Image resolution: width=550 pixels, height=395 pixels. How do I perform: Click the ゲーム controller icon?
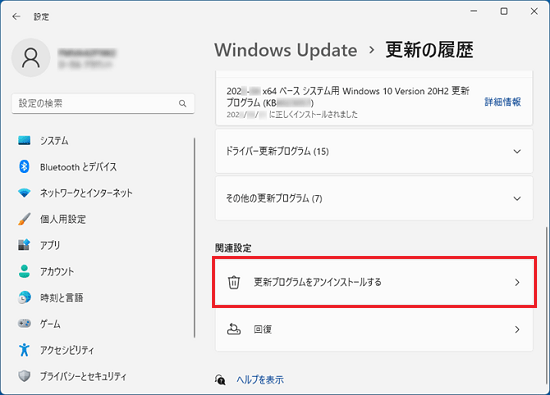[24, 323]
